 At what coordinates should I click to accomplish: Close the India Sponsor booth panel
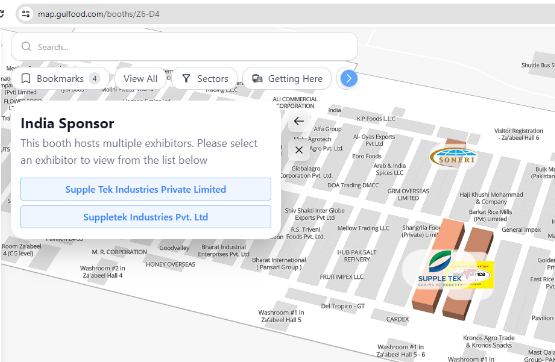pos(299,150)
